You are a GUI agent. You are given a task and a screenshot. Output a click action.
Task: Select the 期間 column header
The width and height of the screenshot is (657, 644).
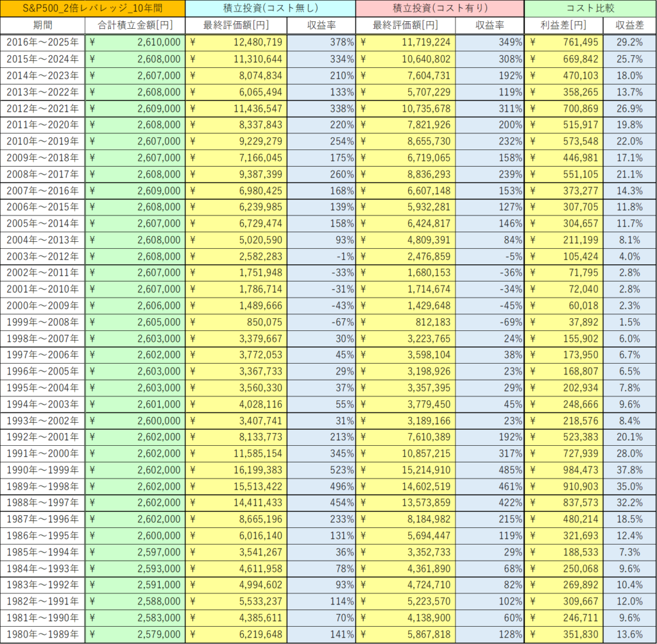click(42, 26)
